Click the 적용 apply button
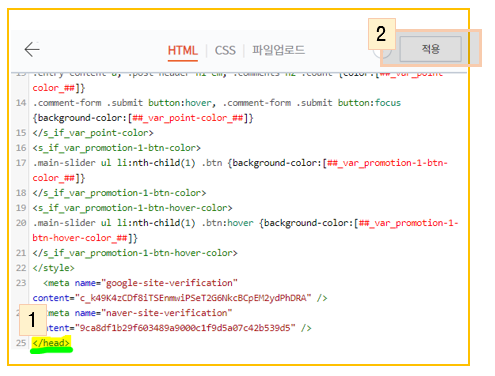 click(x=430, y=49)
